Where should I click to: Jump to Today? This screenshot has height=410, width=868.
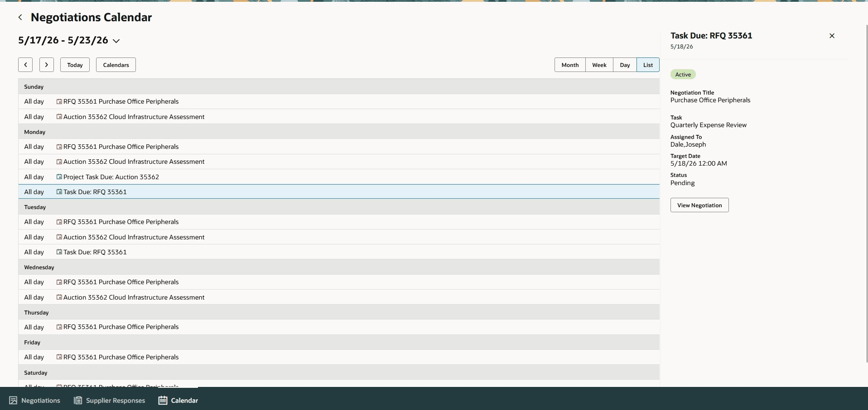click(75, 65)
